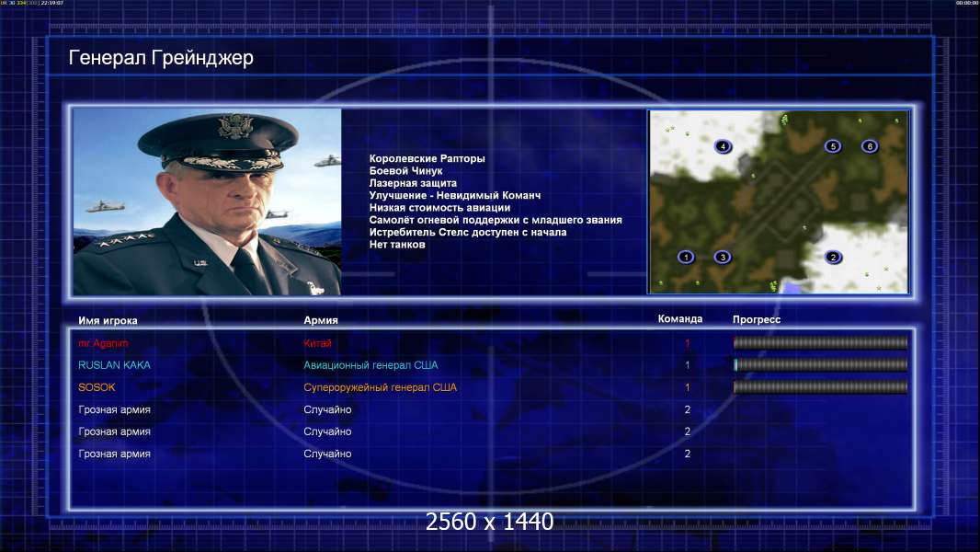Select start position 3 on the minimap

tap(723, 257)
